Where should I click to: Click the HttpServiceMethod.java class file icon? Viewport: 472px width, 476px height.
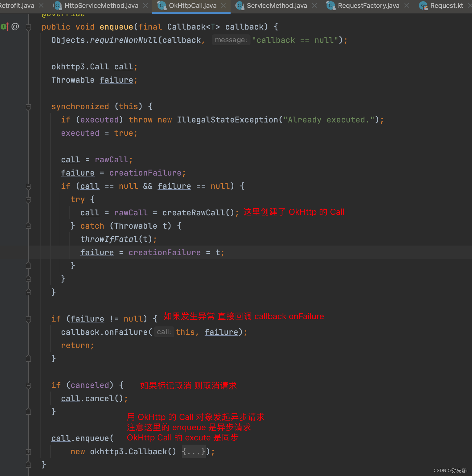(58, 6)
